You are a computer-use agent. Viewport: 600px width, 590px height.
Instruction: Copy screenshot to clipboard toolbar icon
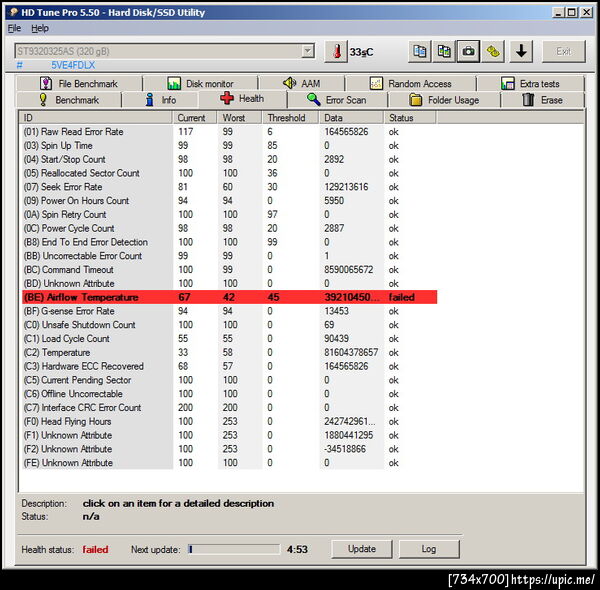pos(444,51)
